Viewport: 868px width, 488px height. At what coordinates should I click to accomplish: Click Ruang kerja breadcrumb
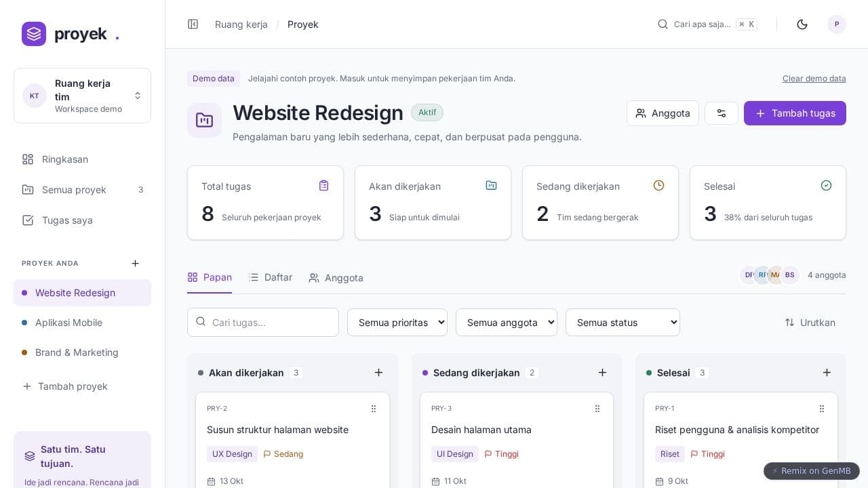(241, 24)
